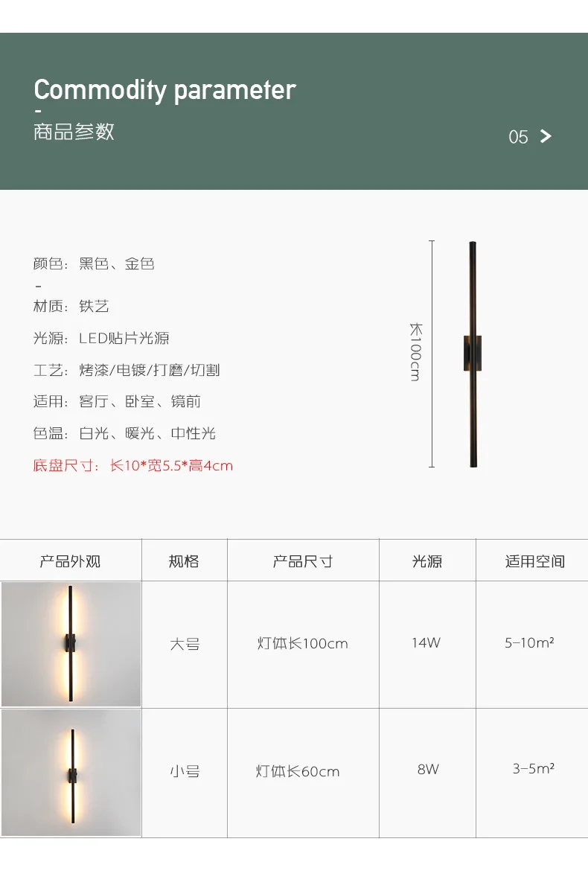Select the Commodity parameter heading
Viewport: 588px width, 894px height.
[x=164, y=90]
